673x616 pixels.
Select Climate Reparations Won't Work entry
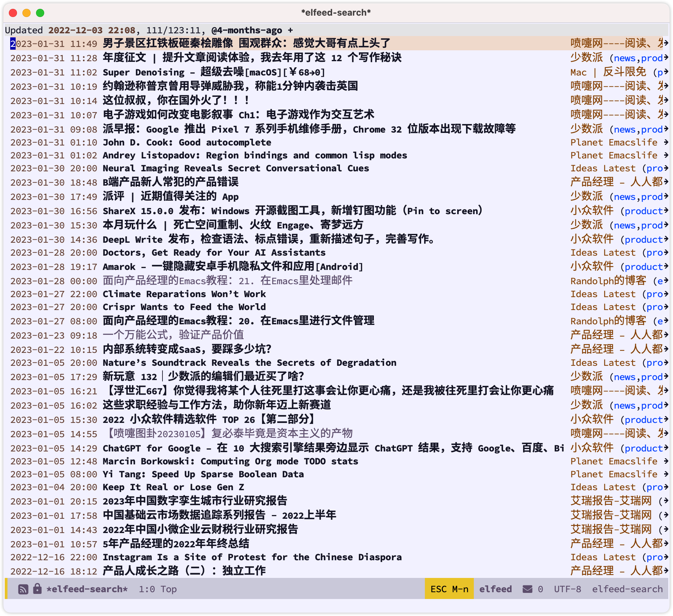184,294
